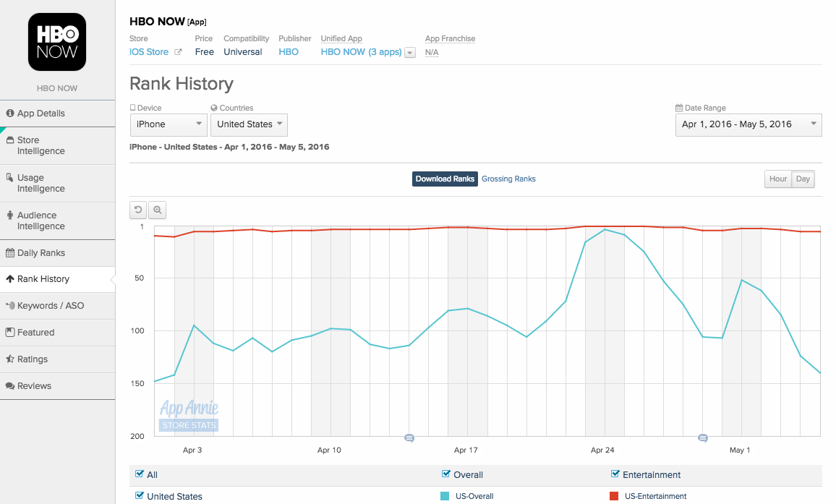
Task: Open the Reviews page
Action: pos(58,386)
